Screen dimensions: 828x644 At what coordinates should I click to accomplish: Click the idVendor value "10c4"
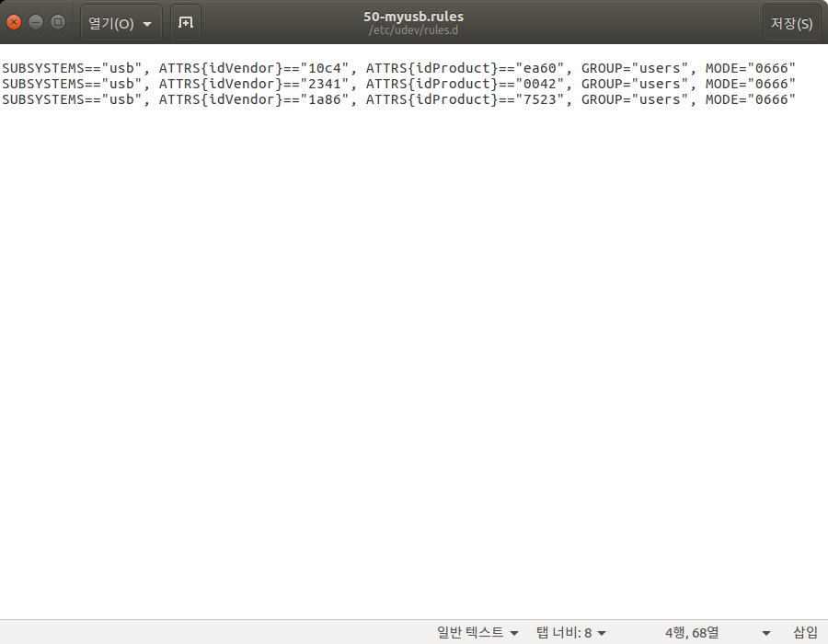click(325, 68)
